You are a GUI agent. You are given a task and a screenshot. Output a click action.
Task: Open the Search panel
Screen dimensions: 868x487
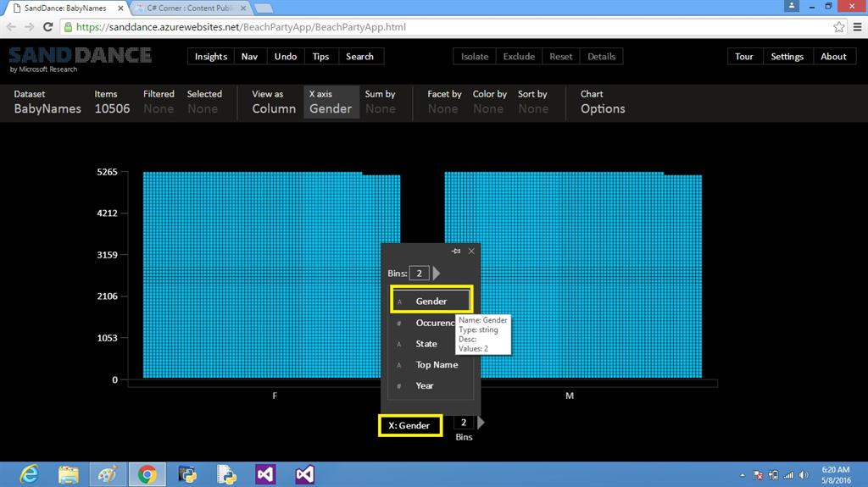click(359, 57)
